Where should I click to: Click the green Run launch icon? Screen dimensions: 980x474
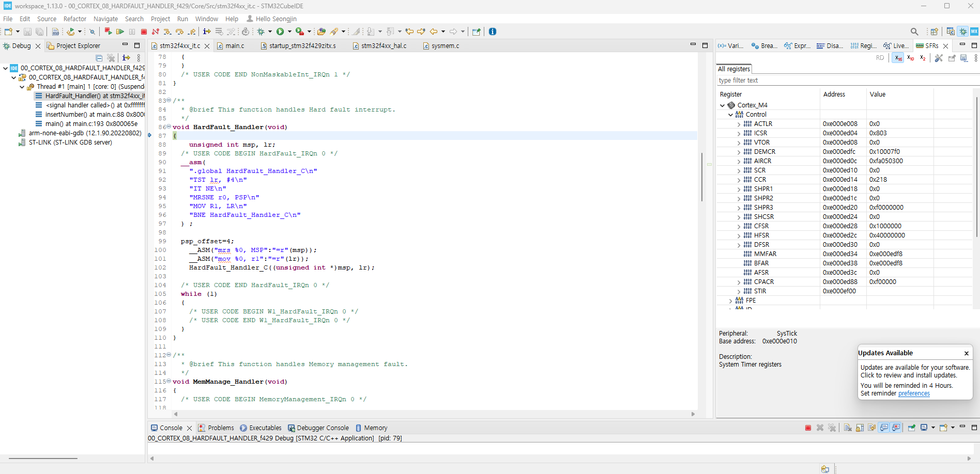point(280,31)
